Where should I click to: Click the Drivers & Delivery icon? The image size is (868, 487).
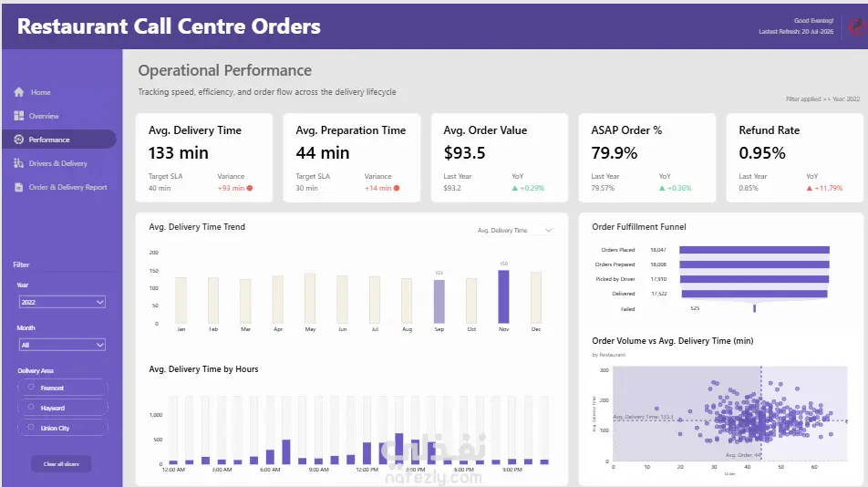click(x=19, y=163)
